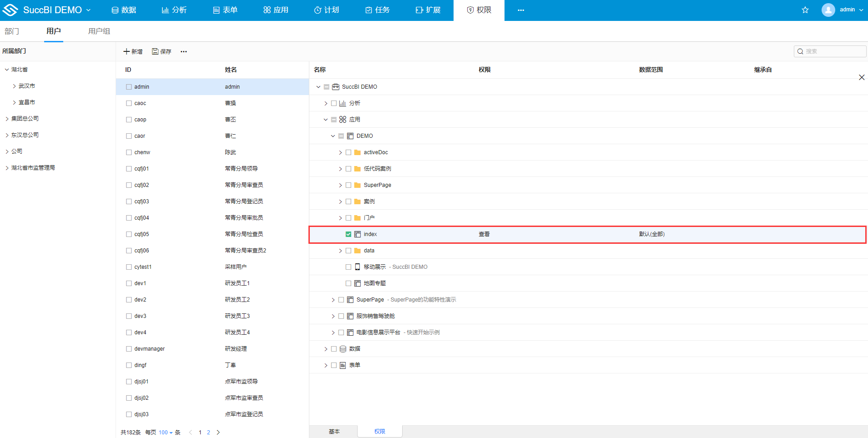Open the 基本 tab at the bottom
Viewport: 868px width, 438px height.
(333, 431)
